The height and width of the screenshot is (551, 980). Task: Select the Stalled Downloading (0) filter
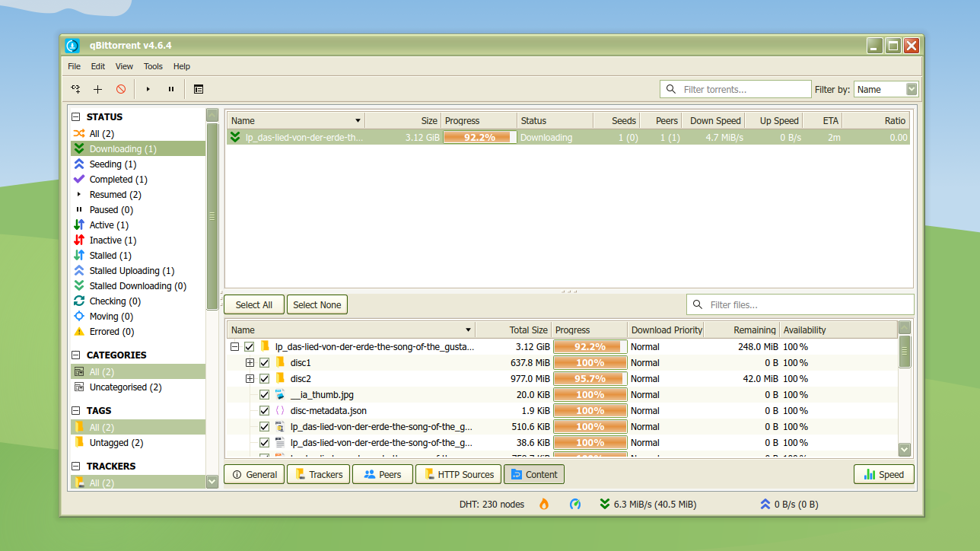(x=138, y=286)
